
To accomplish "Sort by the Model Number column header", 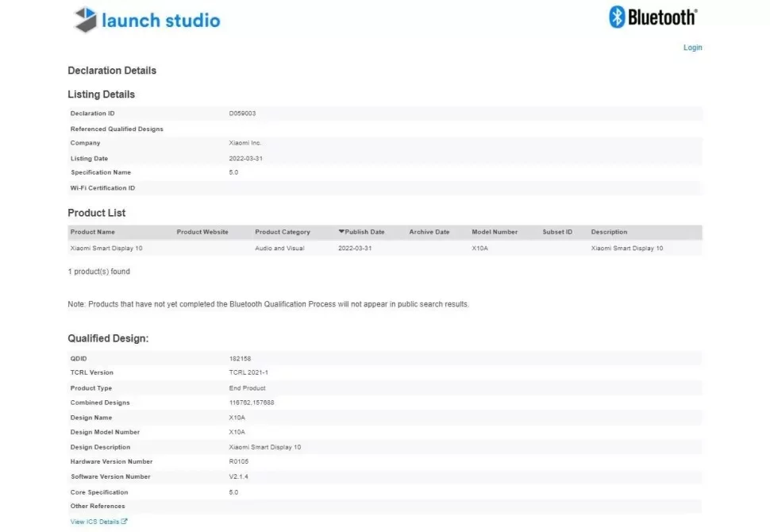I will 495,232.
